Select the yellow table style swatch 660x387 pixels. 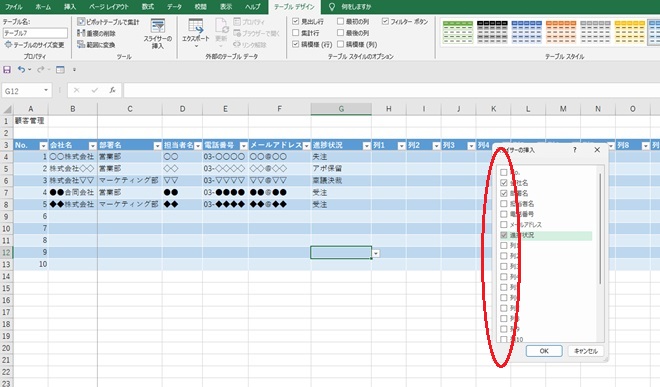pos(629,32)
